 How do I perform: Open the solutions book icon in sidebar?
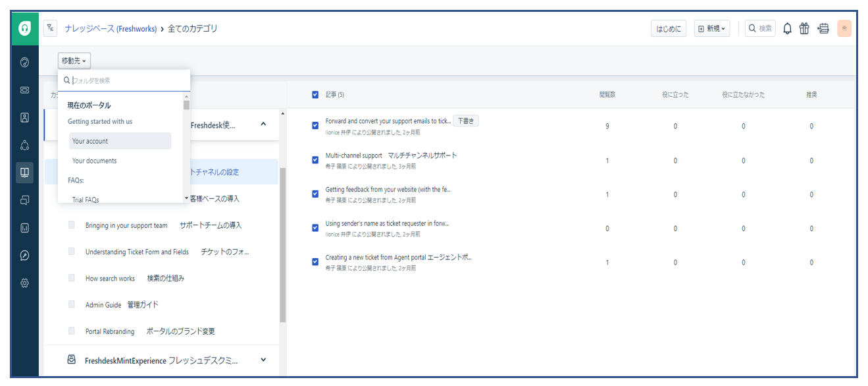tap(25, 173)
